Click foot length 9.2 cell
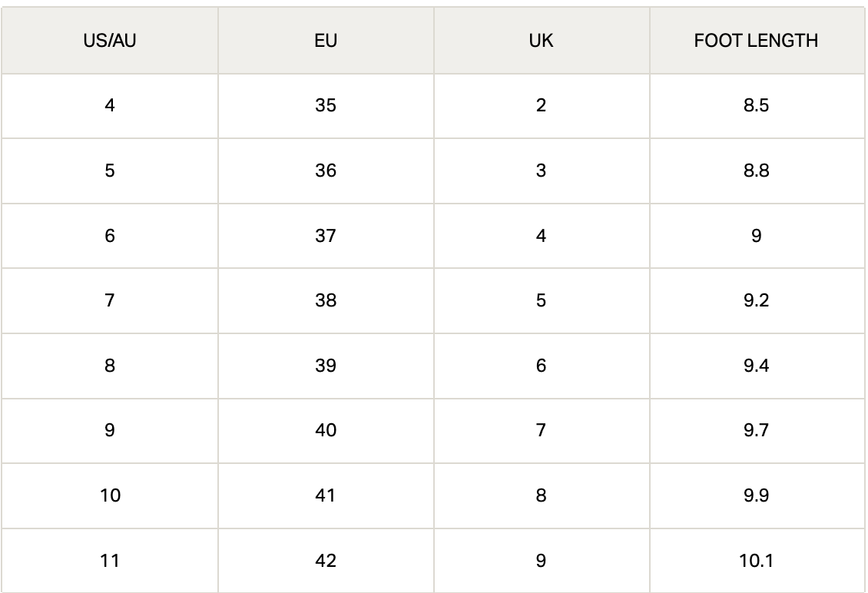 click(x=757, y=300)
